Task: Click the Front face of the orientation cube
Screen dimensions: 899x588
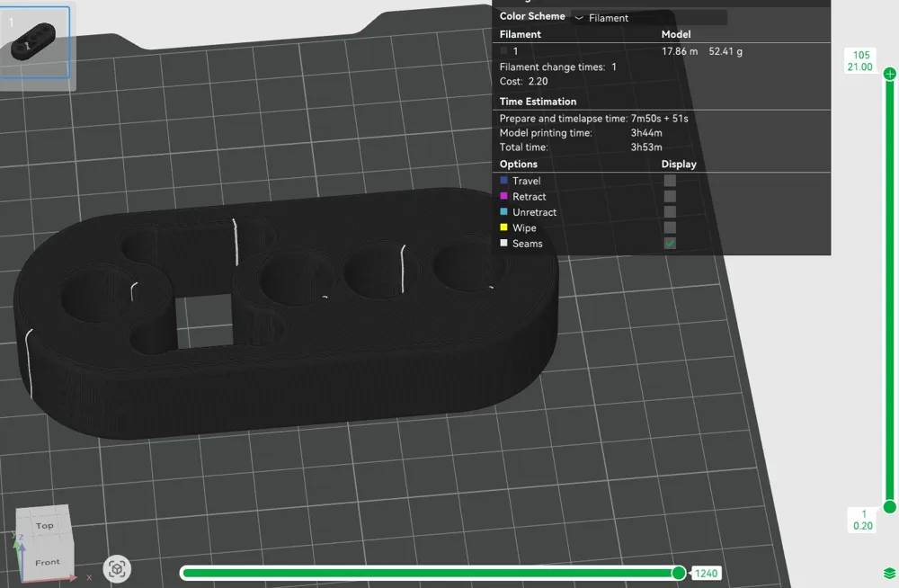Action: point(46,561)
